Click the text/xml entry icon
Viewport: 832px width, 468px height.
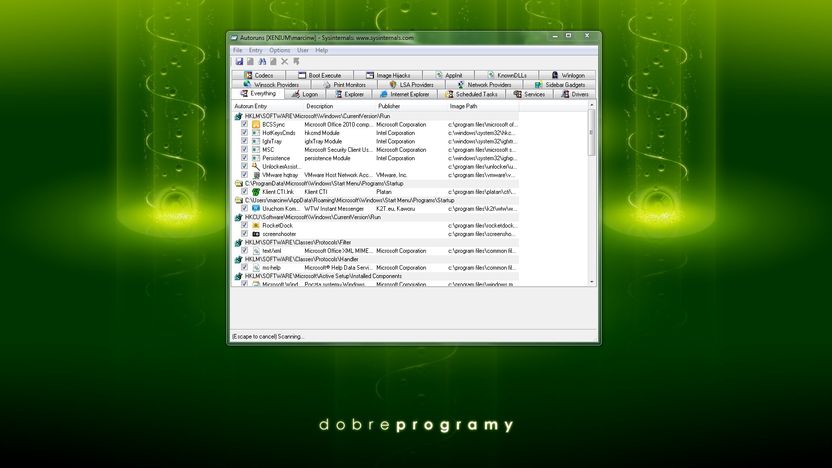coord(256,251)
